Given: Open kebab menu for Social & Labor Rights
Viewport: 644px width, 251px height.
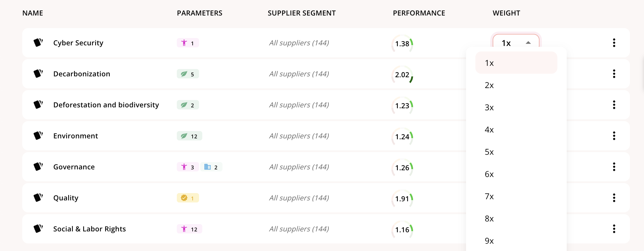Looking at the screenshot, I should click(614, 229).
